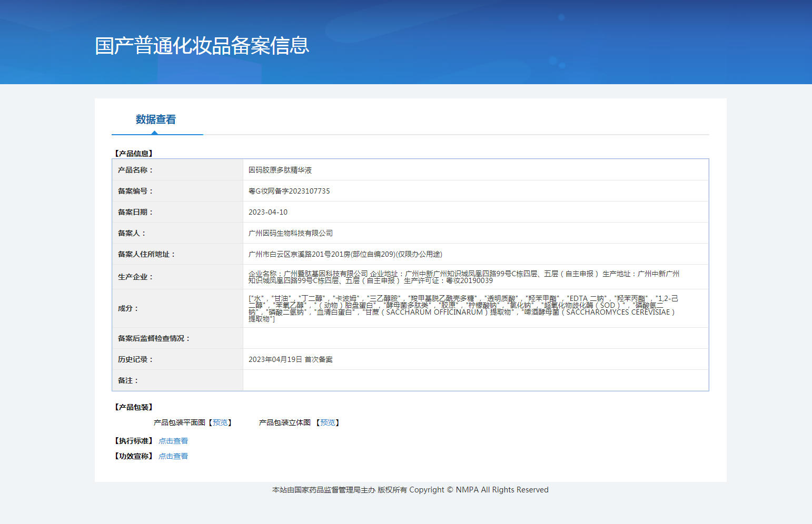Select the filing date 2023-04-10

click(268, 212)
